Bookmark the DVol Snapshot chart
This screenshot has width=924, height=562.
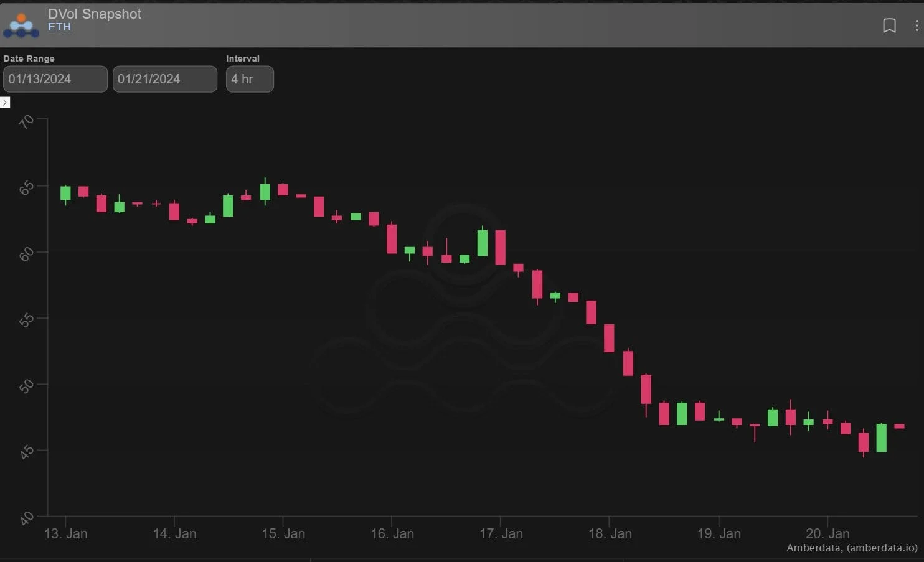tap(889, 26)
